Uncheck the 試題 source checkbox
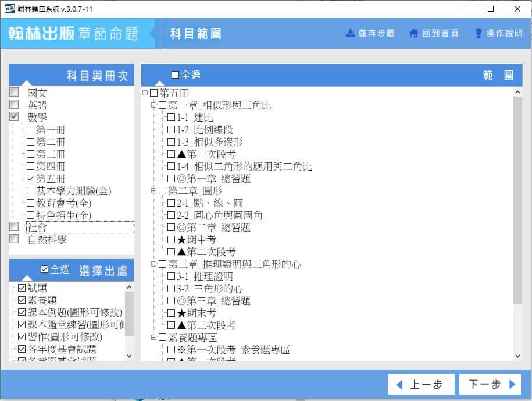This screenshot has width=532, height=401. (22, 288)
